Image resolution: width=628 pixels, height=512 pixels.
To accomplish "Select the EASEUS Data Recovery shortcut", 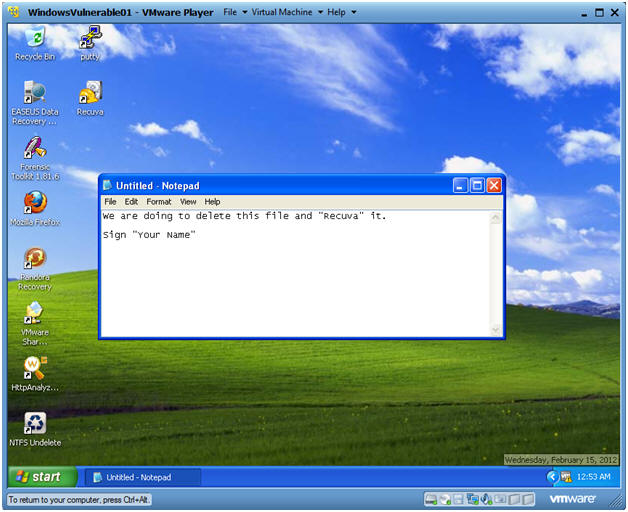I will (x=35, y=103).
